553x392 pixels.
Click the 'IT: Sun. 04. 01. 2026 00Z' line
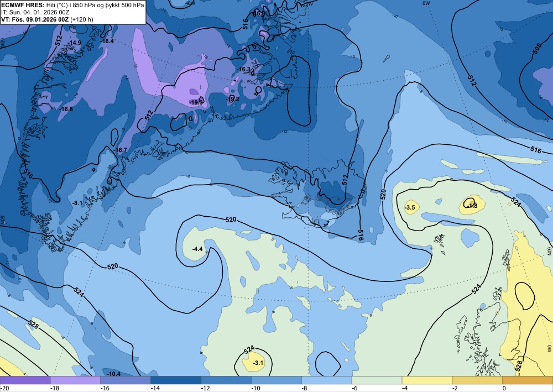[35, 12]
